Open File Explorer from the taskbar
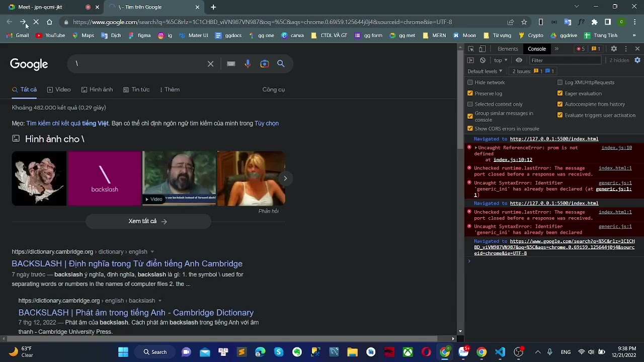The height and width of the screenshot is (362, 644). (352, 352)
